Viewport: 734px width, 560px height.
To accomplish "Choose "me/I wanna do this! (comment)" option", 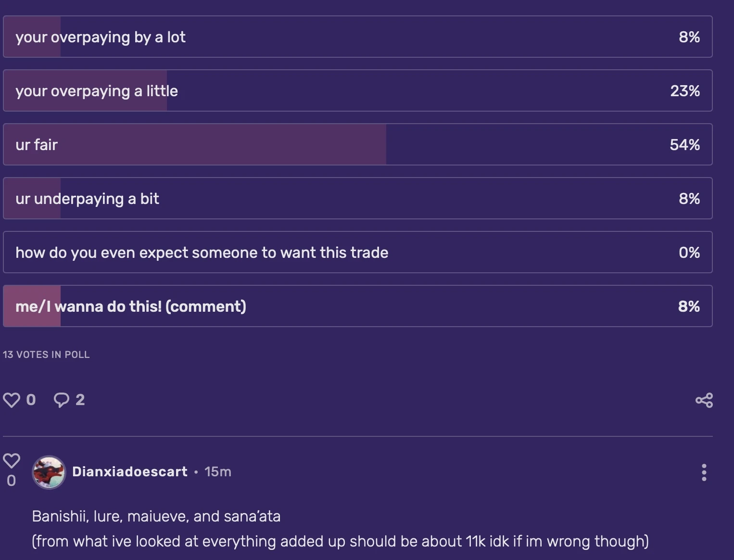I will (x=357, y=306).
